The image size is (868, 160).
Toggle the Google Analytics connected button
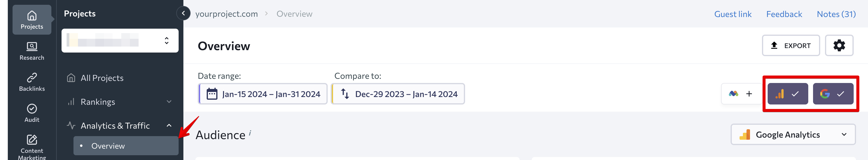coord(787,94)
